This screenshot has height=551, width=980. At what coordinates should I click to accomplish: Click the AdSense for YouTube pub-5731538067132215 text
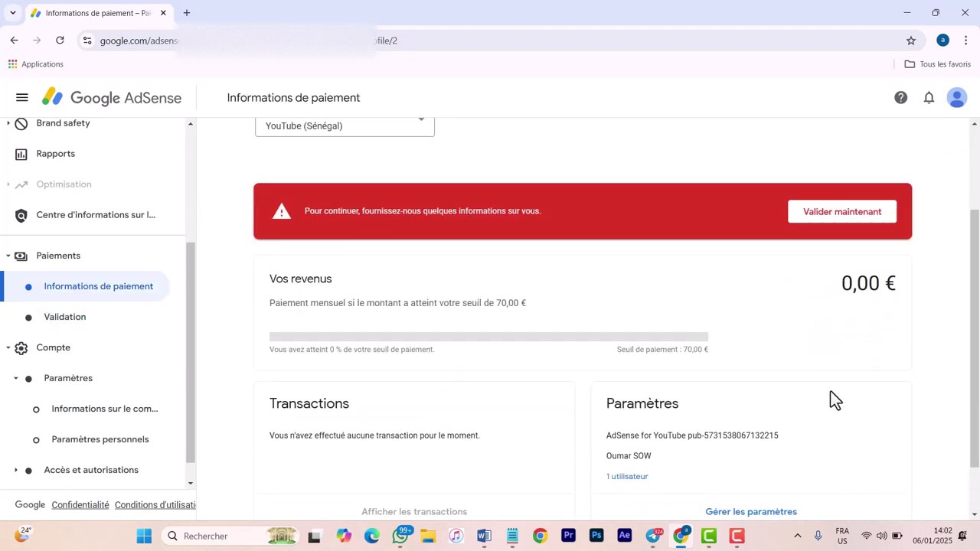pyautogui.click(x=692, y=435)
